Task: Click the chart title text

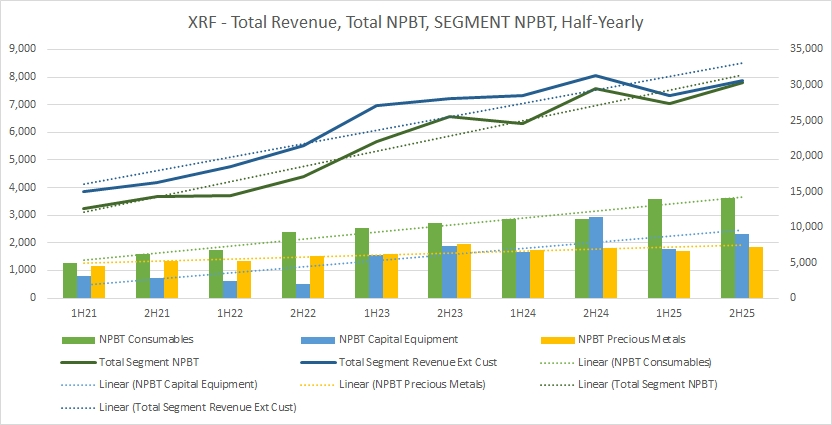Action: click(x=415, y=21)
